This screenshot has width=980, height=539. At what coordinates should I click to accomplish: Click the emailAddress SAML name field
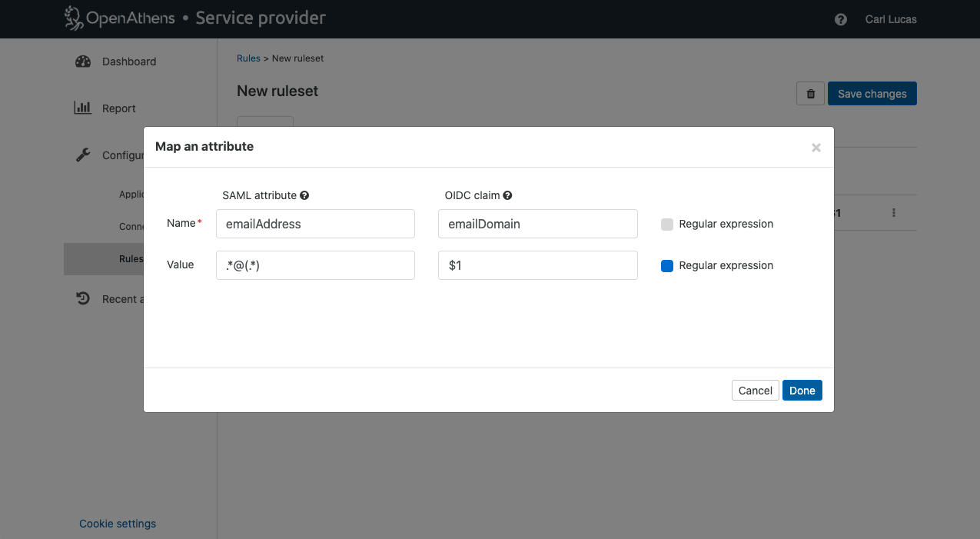point(315,224)
